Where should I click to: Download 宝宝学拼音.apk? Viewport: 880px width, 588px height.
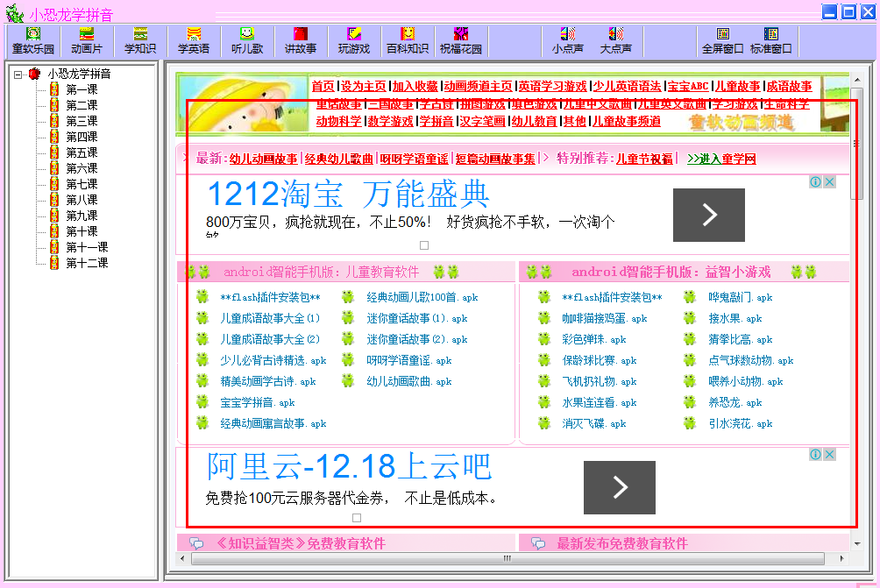click(x=257, y=402)
